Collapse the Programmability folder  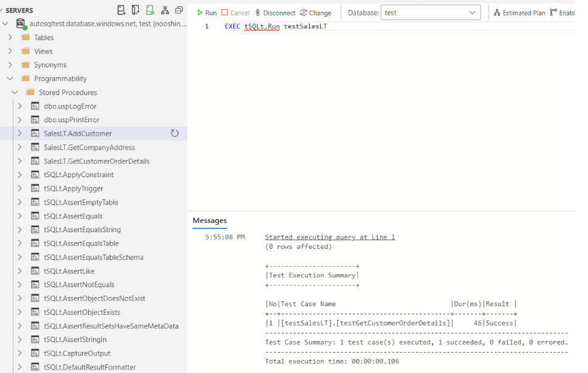[x=10, y=78]
